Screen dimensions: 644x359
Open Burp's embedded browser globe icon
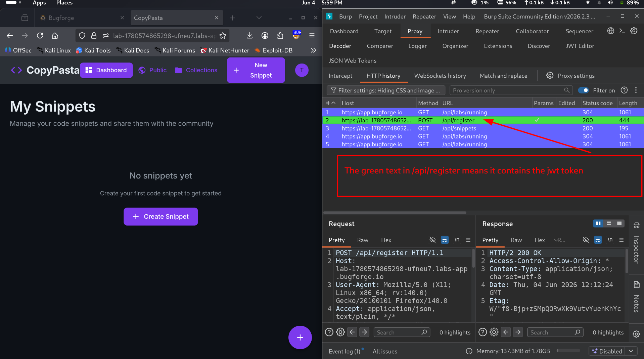(611, 31)
